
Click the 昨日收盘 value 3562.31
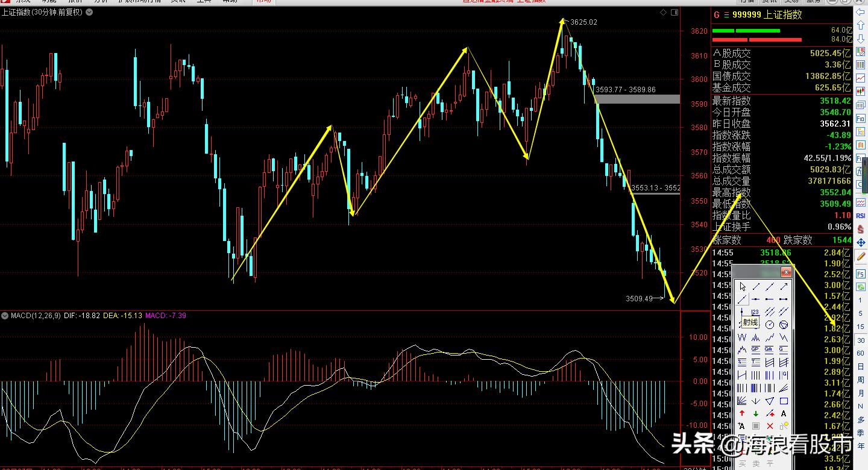coord(835,124)
